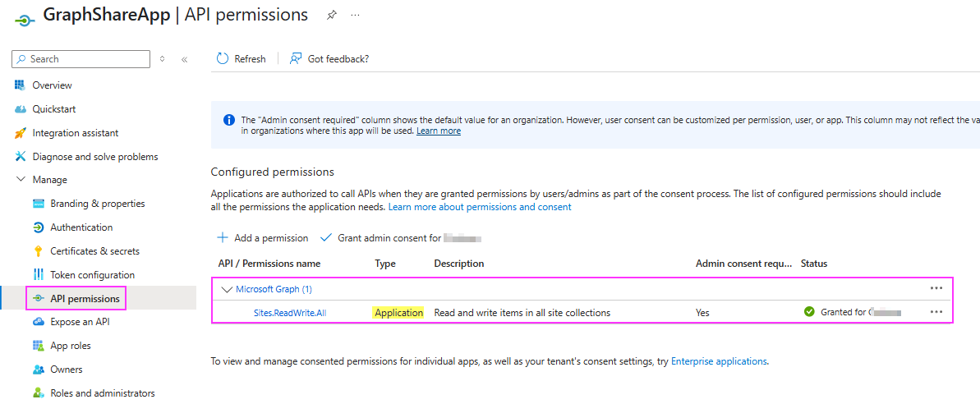This screenshot has height=404, width=980.
Task: Click the App roles grid icon
Action: pos(38,346)
